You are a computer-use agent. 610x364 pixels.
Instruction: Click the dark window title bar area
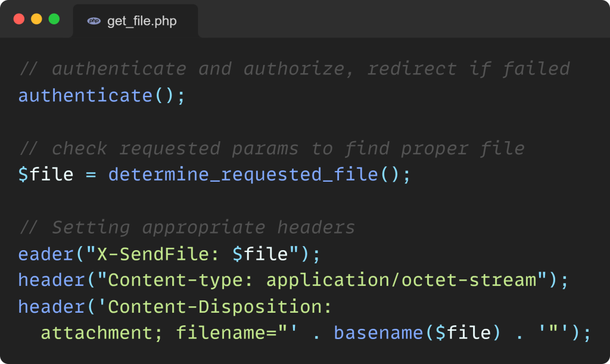387,18
